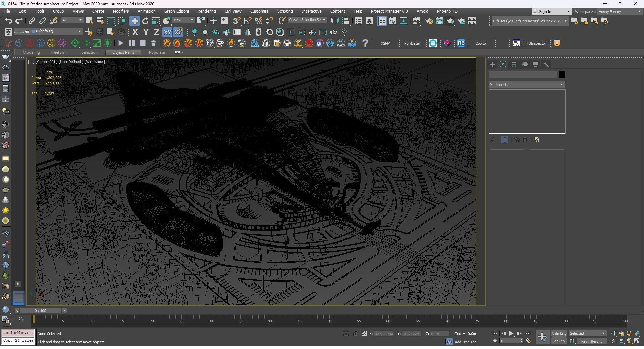Click the PolyDetail button
Screen dimensions: 644x349
[412, 43]
